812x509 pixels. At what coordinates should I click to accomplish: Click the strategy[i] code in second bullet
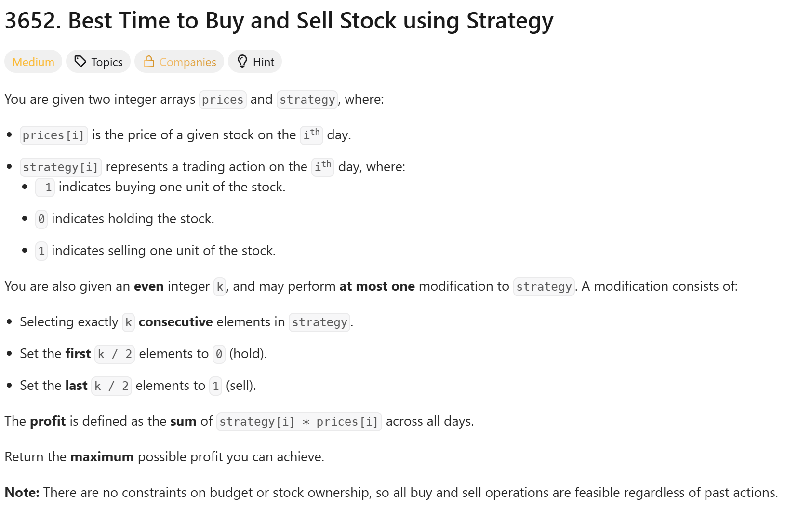[x=61, y=167]
